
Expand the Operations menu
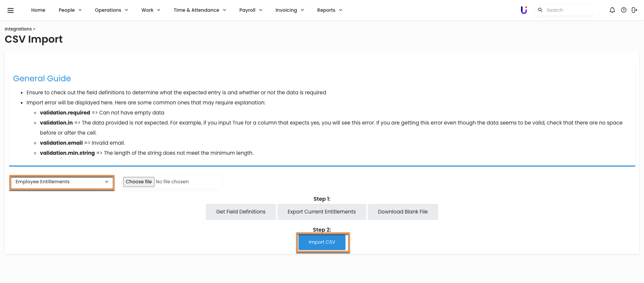[111, 10]
